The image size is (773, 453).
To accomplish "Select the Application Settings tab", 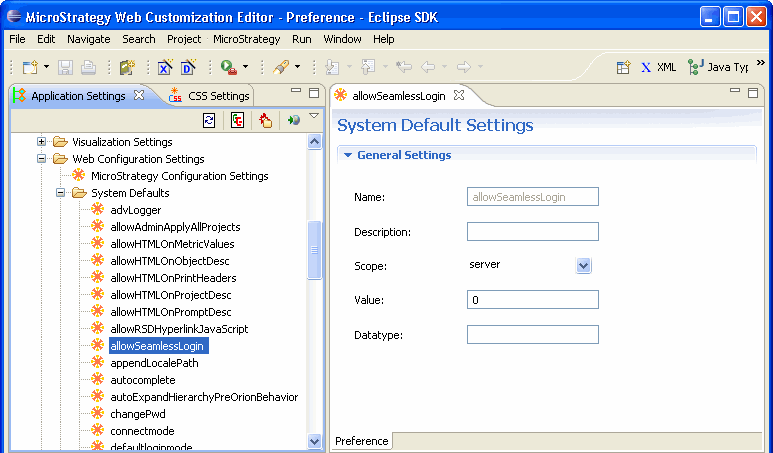I will click(x=78, y=96).
